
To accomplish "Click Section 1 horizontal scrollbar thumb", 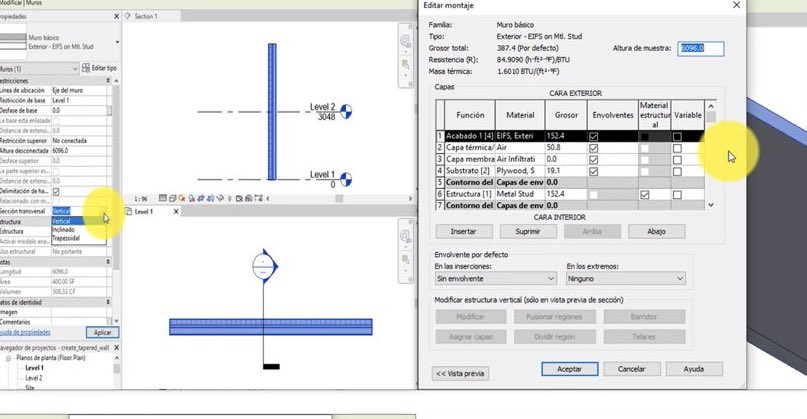I will click(x=339, y=198).
